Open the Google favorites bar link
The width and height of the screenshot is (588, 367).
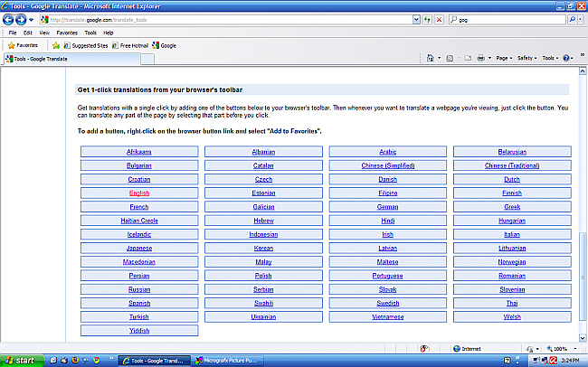pyautogui.click(x=165, y=45)
